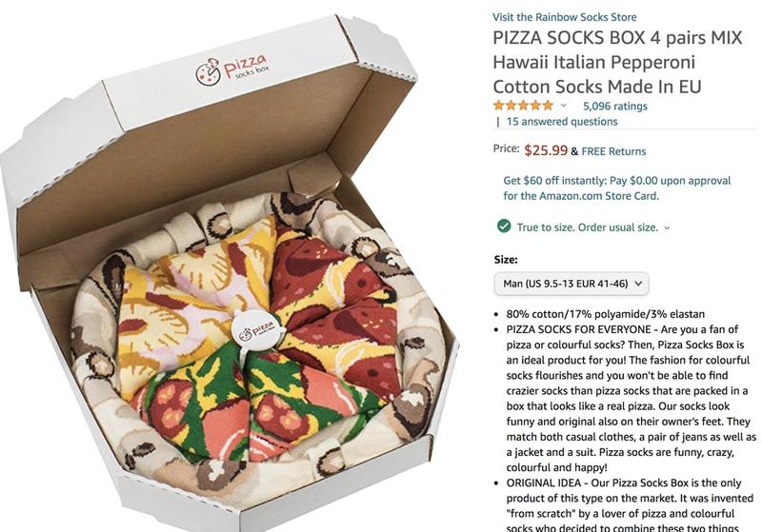Click the Pizza Socks Box product title

pos(617,62)
